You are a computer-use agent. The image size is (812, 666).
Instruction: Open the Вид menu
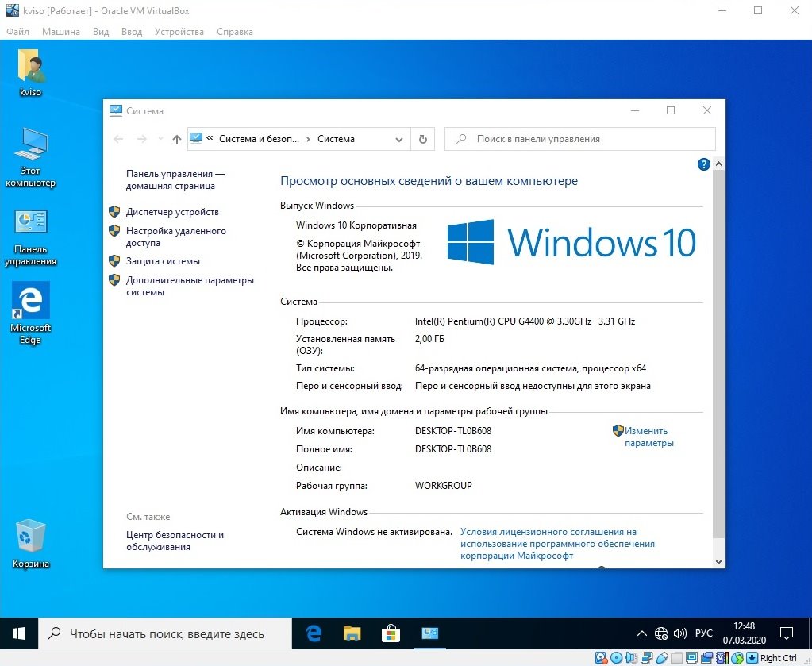coord(101,32)
